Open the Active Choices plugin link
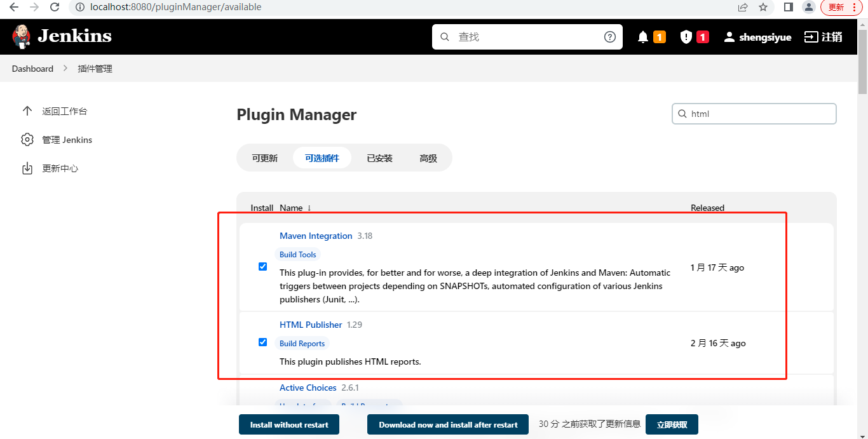This screenshot has height=439, width=868. tap(308, 388)
